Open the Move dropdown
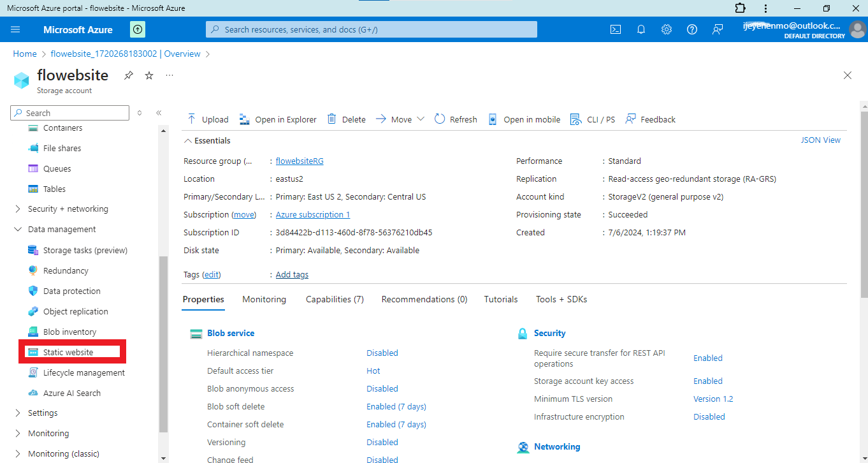The image size is (868, 463). point(400,119)
